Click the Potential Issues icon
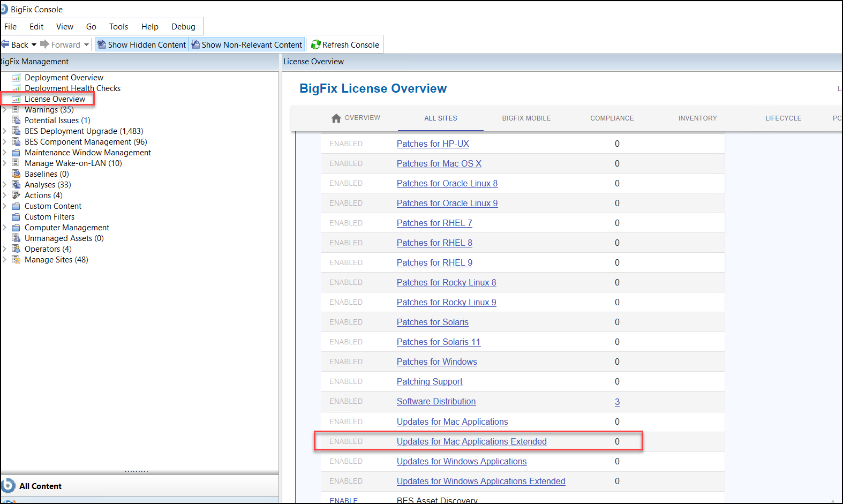This screenshot has height=504, width=843. (x=16, y=121)
